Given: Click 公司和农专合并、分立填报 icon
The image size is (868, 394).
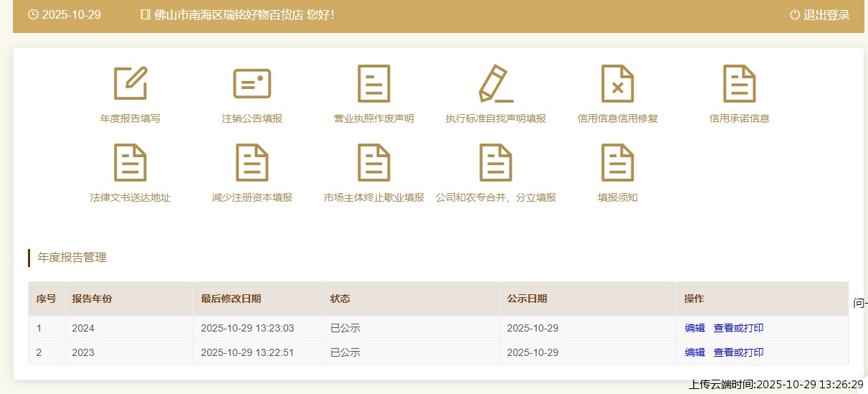Looking at the screenshot, I should 496,162.
